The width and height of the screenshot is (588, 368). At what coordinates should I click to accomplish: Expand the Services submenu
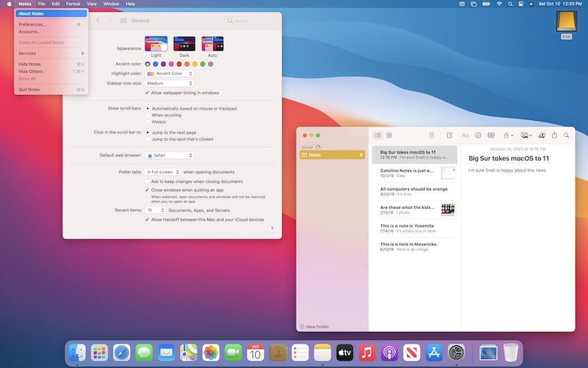coord(51,53)
